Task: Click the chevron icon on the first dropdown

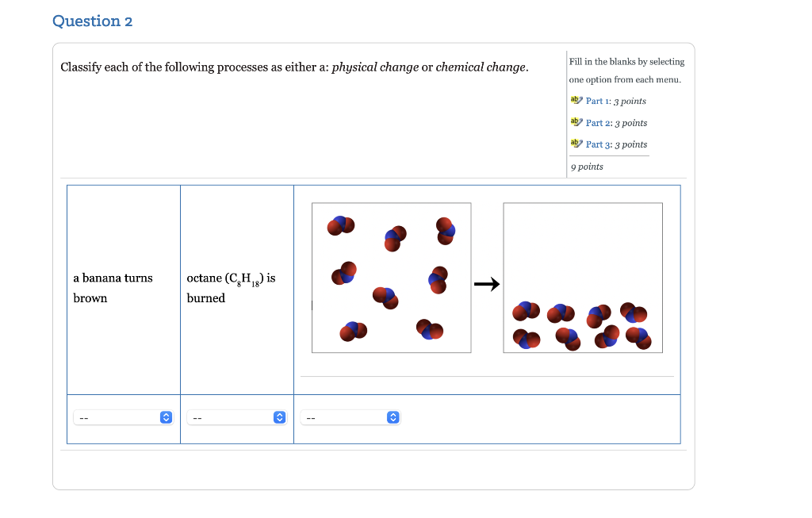Action: coord(166,416)
